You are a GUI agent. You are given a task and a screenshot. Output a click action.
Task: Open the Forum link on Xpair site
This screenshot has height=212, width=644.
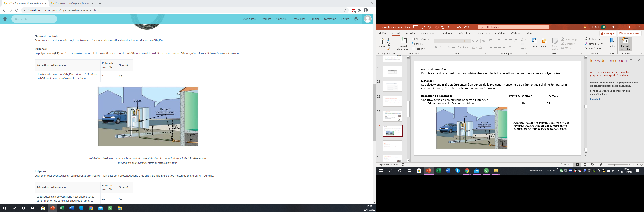345,19
